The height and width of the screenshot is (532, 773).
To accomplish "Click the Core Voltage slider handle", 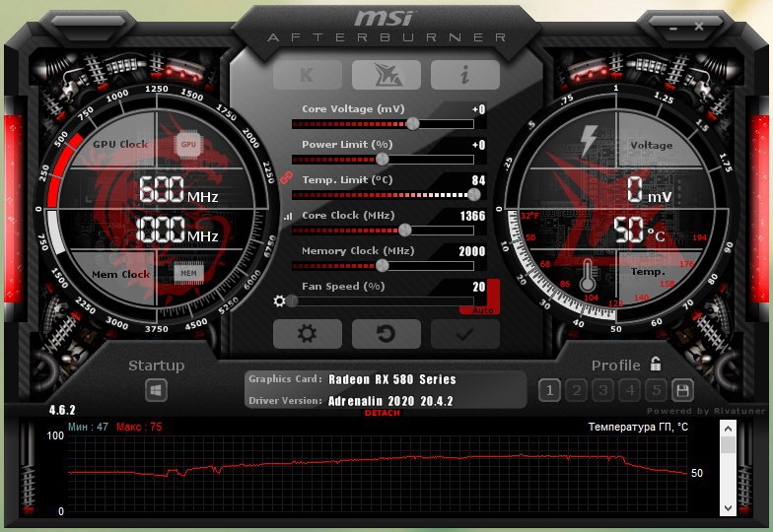I will coord(412,124).
